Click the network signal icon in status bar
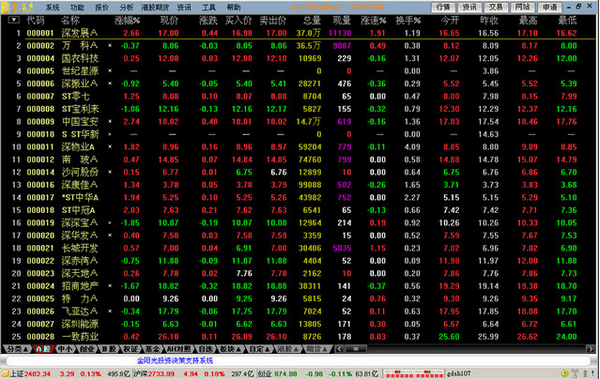The image size is (600, 379). pyautogui.click(x=575, y=373)
